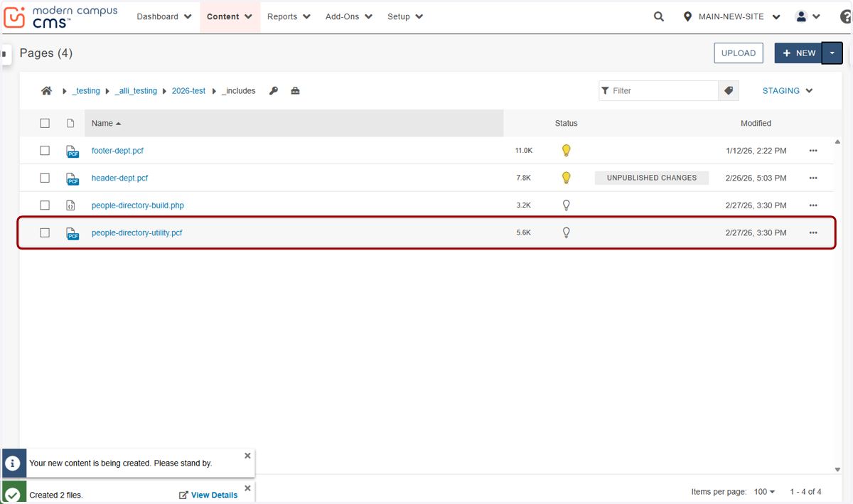This screenshot has height=504, width=853.
Task: Open the people-directory-build.php file link
Action: [x=138, y=205]
